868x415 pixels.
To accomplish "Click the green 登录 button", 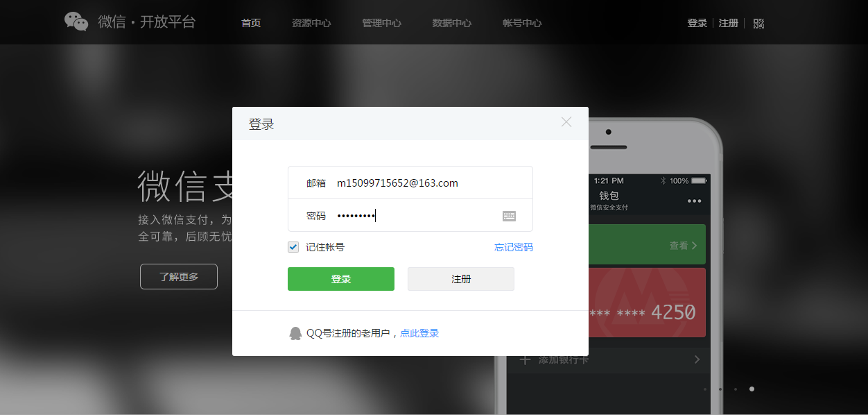I will 341,279.
